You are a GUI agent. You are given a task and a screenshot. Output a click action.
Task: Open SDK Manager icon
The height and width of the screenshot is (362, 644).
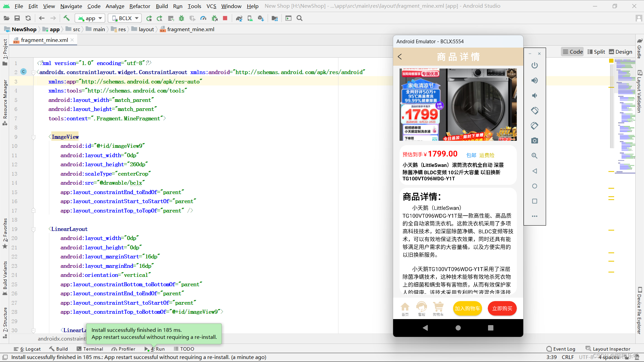[x=261, y=18]
